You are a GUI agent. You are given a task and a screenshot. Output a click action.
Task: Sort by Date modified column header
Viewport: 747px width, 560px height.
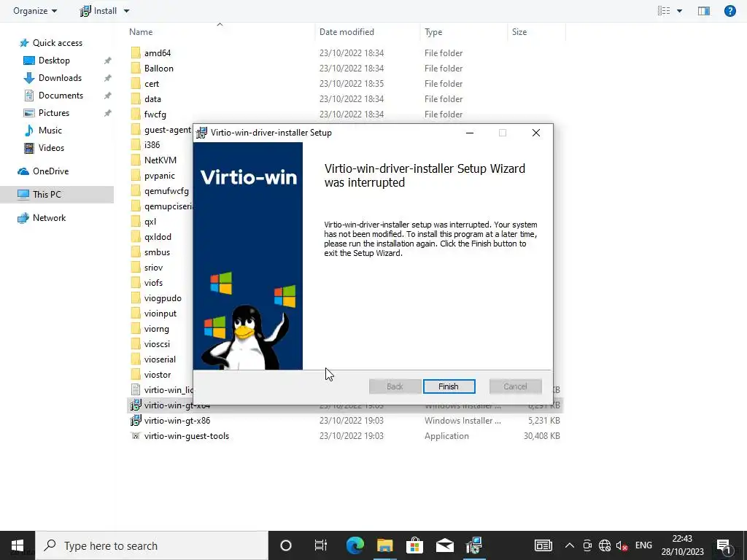347,32
